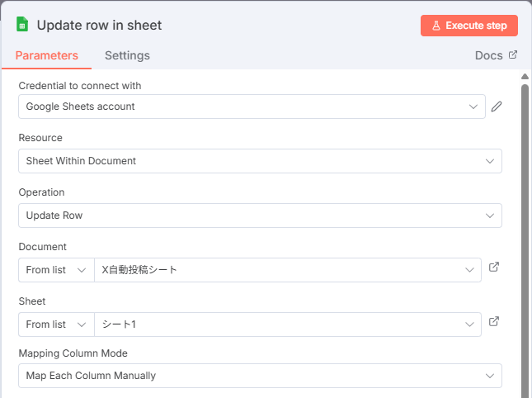Open the Google Sheets account credential dropdown
This screenshot has height=398, width=532.
(252, 107)
